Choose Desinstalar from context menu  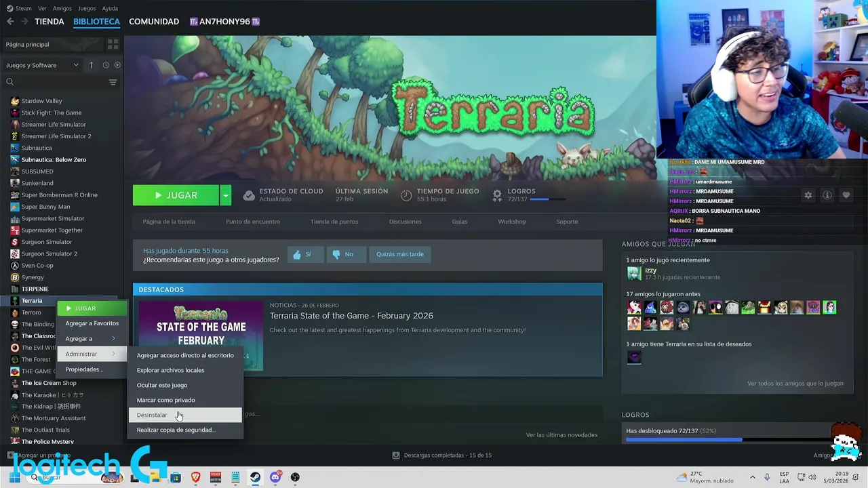pyautogui.click(x=185, y=415)
